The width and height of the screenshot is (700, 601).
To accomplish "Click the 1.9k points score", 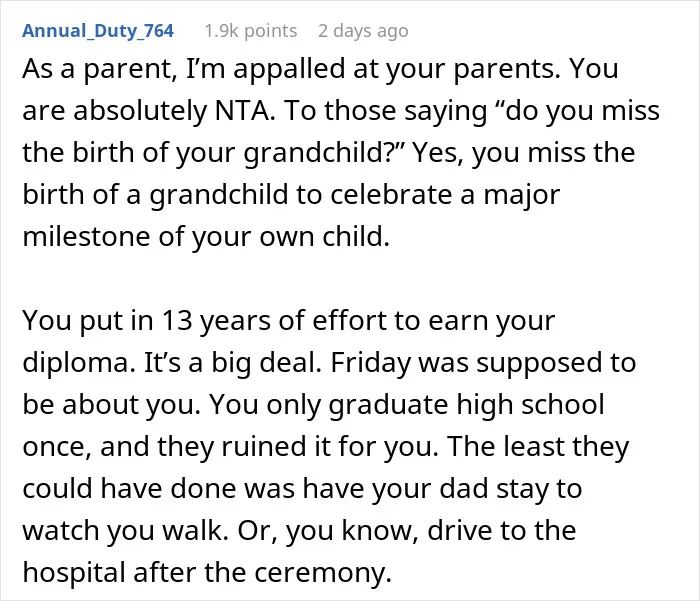I will click(250, 31).
